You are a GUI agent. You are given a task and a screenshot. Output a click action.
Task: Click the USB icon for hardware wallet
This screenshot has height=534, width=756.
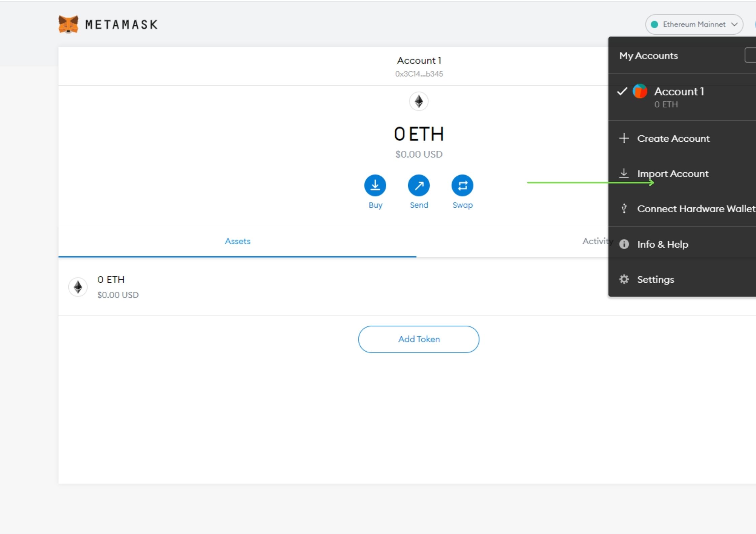tap(624, 209)
